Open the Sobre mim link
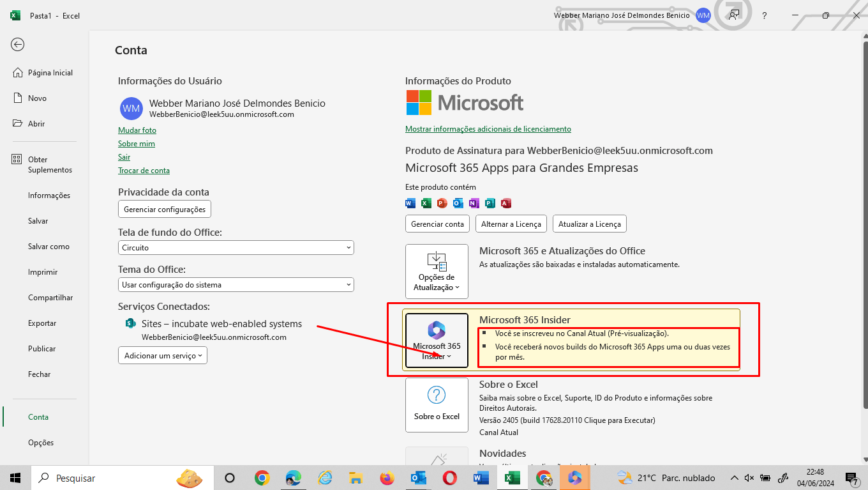This screenshot has height=490, width=868. point(137,144)
